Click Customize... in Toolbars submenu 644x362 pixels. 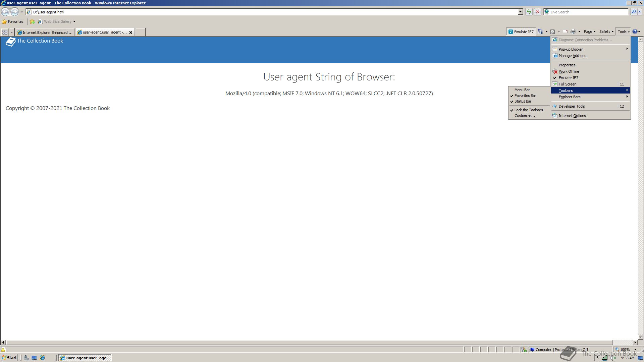pyautogui.click(x=530, y=116)
